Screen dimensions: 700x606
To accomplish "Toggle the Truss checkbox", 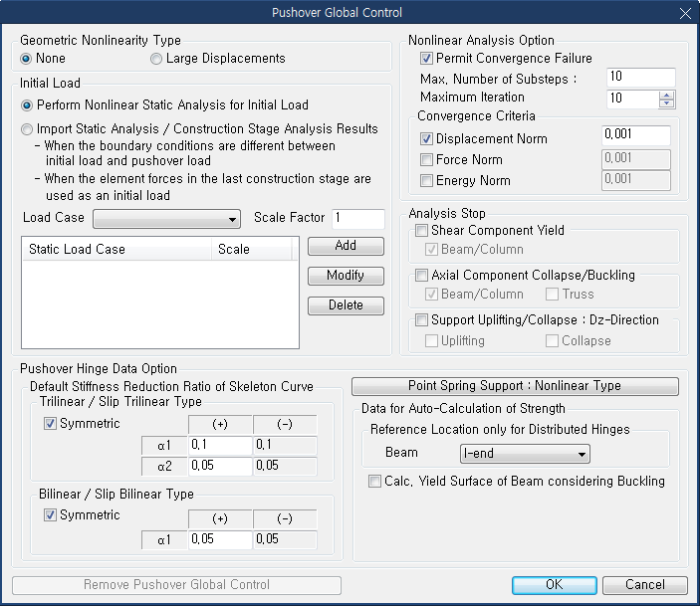I will coord(552,295).
